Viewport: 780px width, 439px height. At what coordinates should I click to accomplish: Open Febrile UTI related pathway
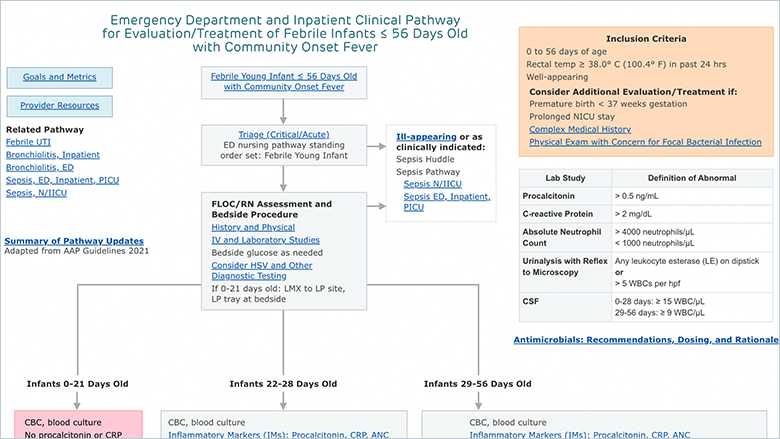[28, 142]
